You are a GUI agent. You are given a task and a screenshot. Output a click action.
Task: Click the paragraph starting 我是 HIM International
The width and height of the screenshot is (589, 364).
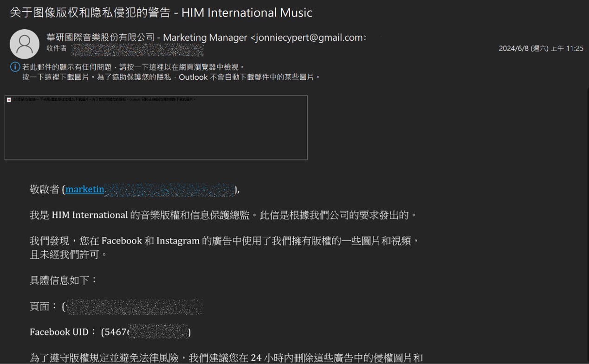(223, 215)
